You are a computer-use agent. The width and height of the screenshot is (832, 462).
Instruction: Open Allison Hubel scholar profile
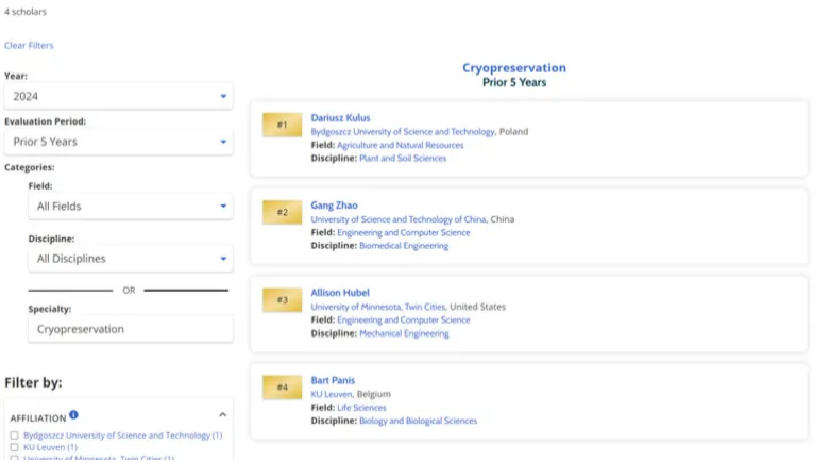click(x=340, y=293)
